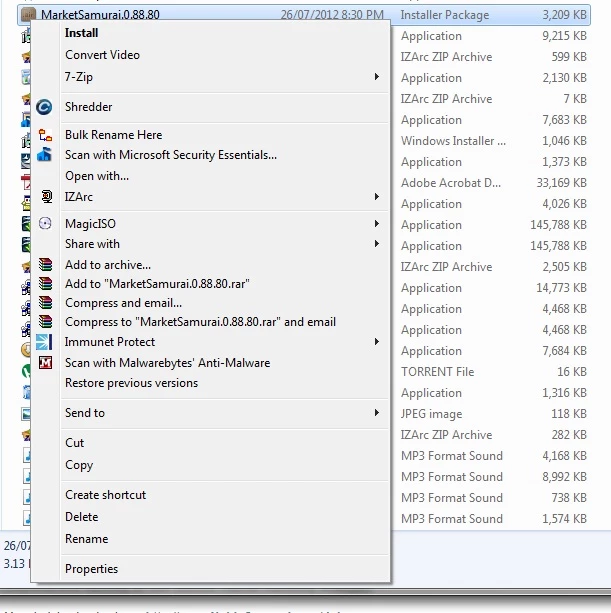This screenshot has width=611, height=613.
Task: Click the MarketSamurai installer package file icon
Action: [28, 15]
